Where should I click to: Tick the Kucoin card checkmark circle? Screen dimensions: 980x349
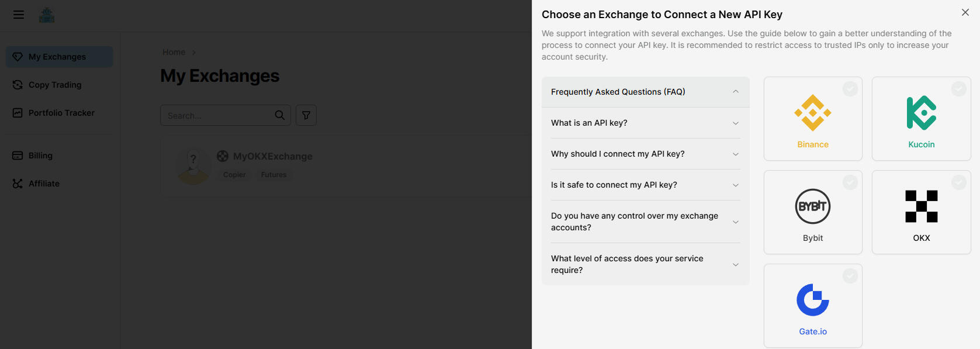click(958, 89)
